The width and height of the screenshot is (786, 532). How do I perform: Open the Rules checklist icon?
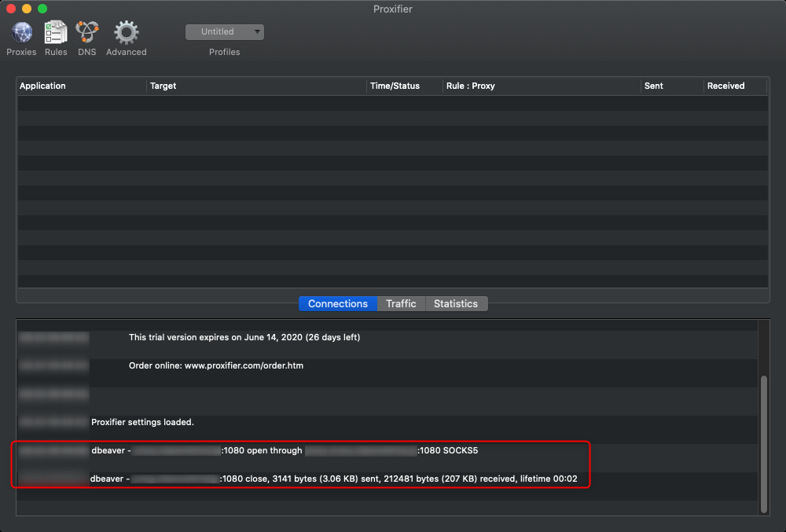56,33
